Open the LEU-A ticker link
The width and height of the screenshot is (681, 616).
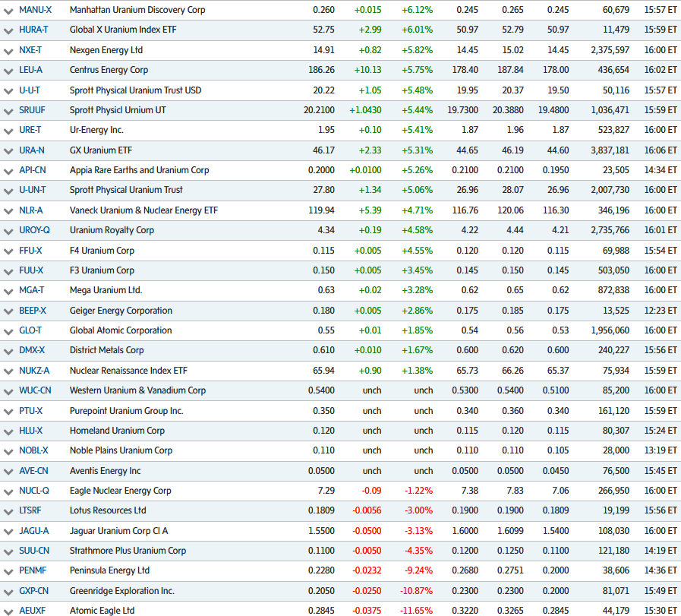[x=31, y=70]
